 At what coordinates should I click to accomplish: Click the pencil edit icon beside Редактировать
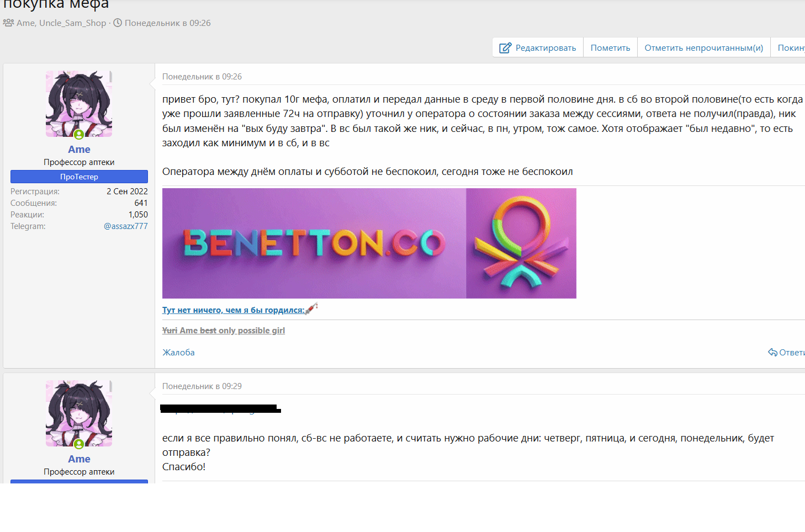point(505,48)
